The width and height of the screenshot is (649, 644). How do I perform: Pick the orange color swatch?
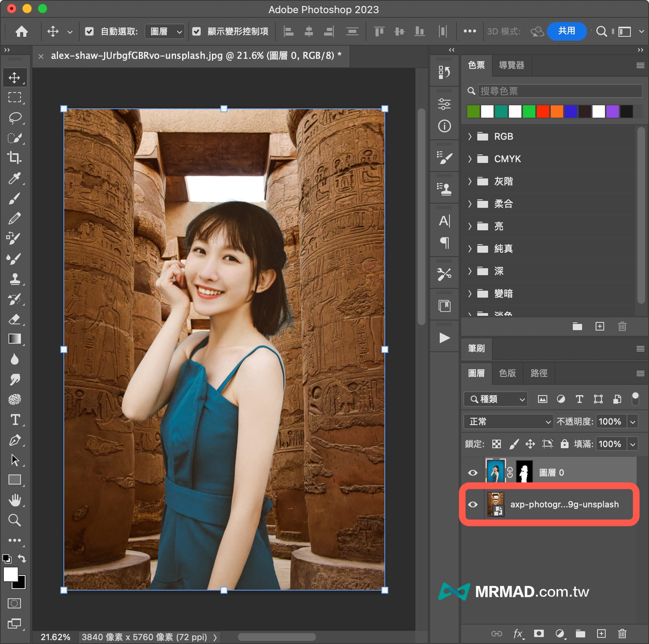pyautogui.click(x=557, y=111)
